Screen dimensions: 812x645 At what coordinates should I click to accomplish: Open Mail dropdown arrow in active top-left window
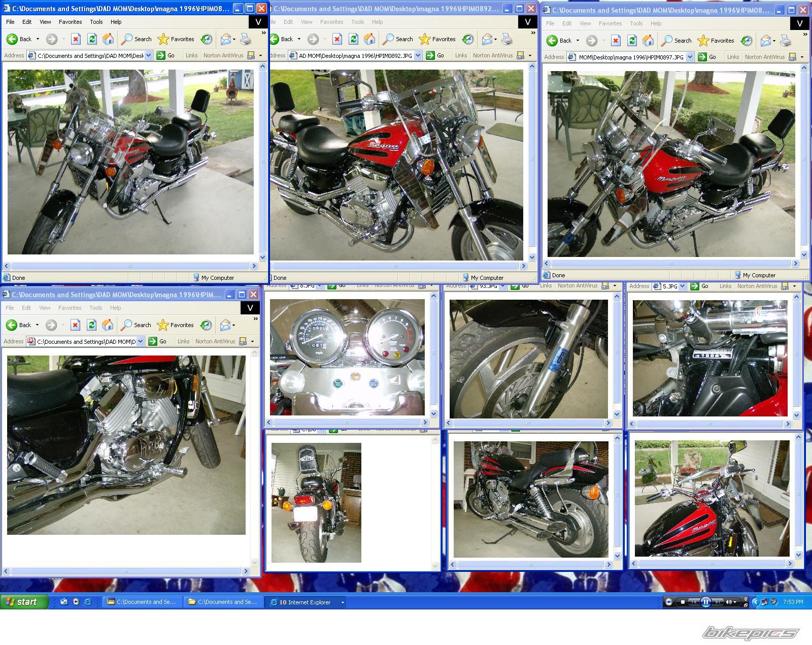[234, 40]
